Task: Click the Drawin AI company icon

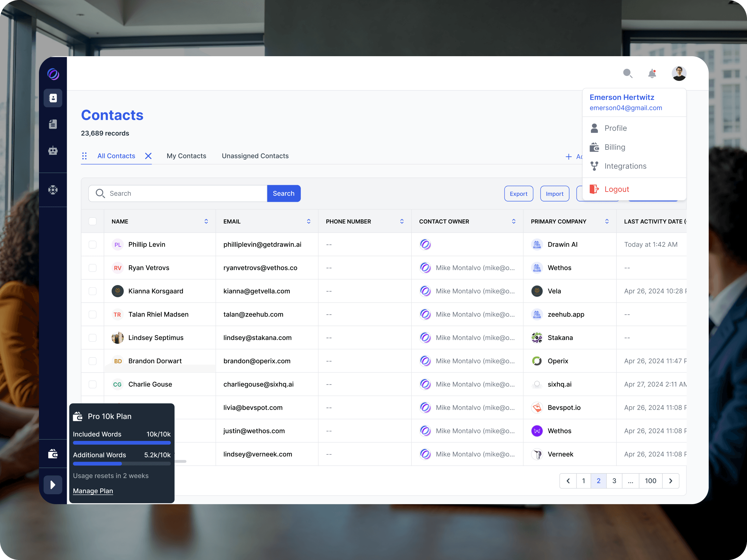Action: 537,245
